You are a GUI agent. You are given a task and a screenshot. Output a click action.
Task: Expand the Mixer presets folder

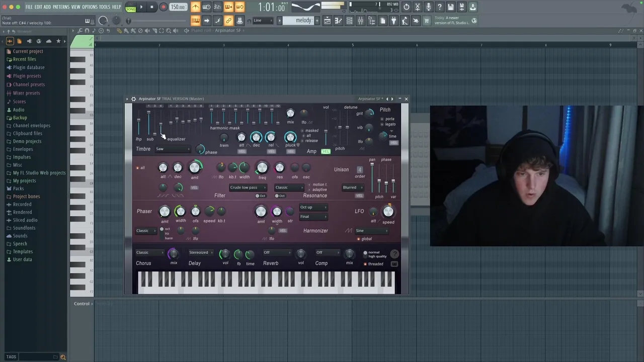26,93
